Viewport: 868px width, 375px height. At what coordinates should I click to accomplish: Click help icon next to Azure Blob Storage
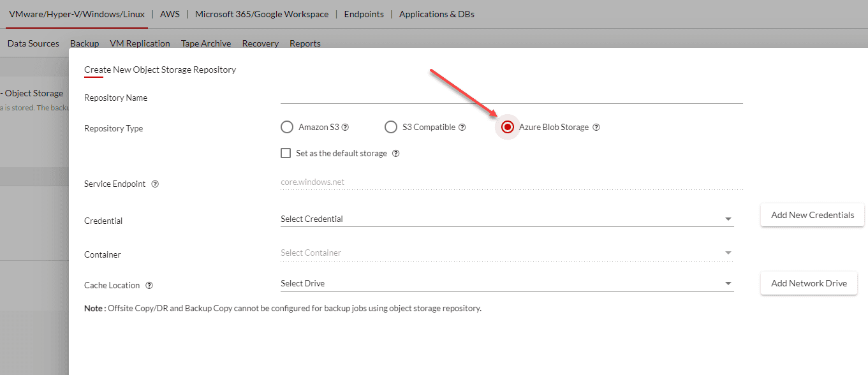(x=596, y=128)
